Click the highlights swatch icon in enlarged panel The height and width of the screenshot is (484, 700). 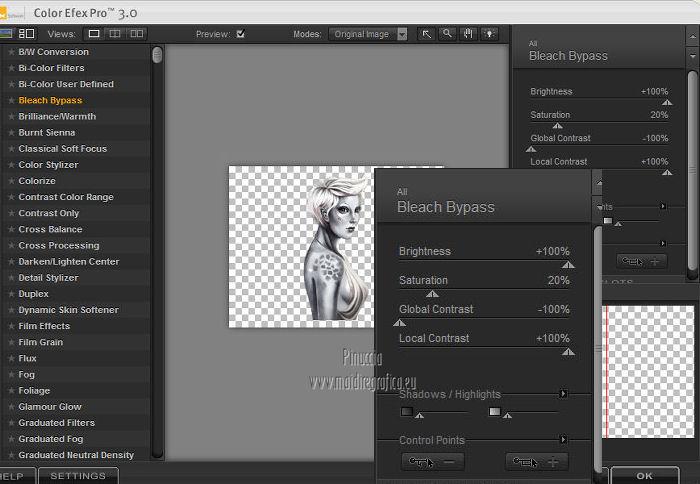(495, 411)
